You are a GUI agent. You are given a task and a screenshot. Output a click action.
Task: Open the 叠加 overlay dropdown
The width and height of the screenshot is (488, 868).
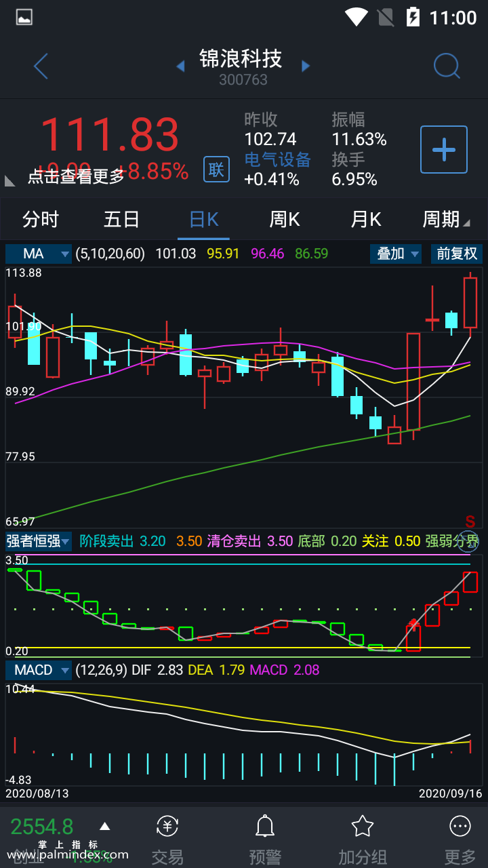(396, 254)
